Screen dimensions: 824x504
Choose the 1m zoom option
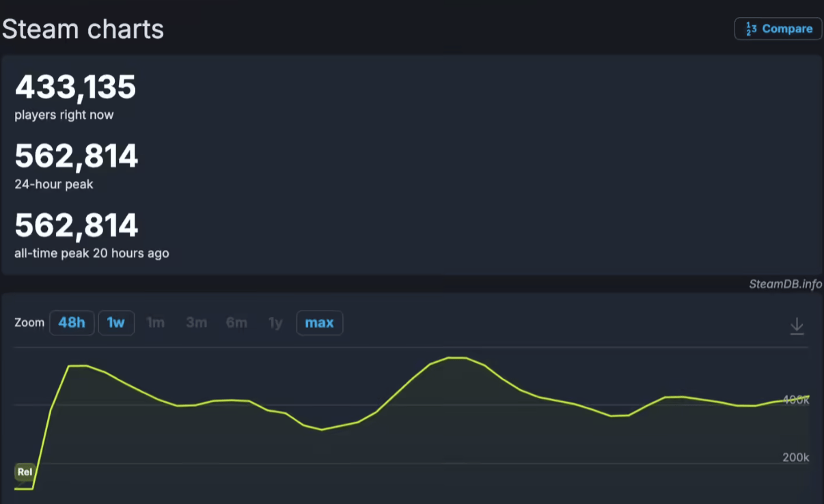coord(156,323)
